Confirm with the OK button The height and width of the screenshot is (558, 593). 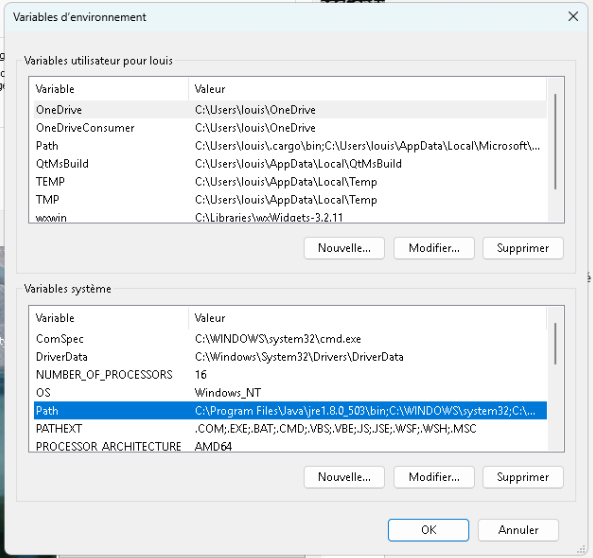(428, 530)
